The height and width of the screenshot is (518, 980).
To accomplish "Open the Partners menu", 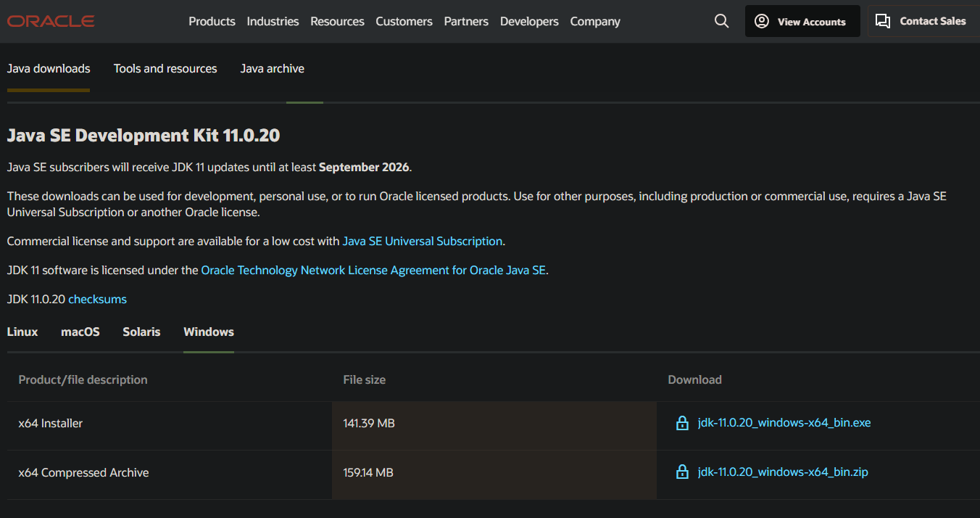I will click(x=466, y=21).
